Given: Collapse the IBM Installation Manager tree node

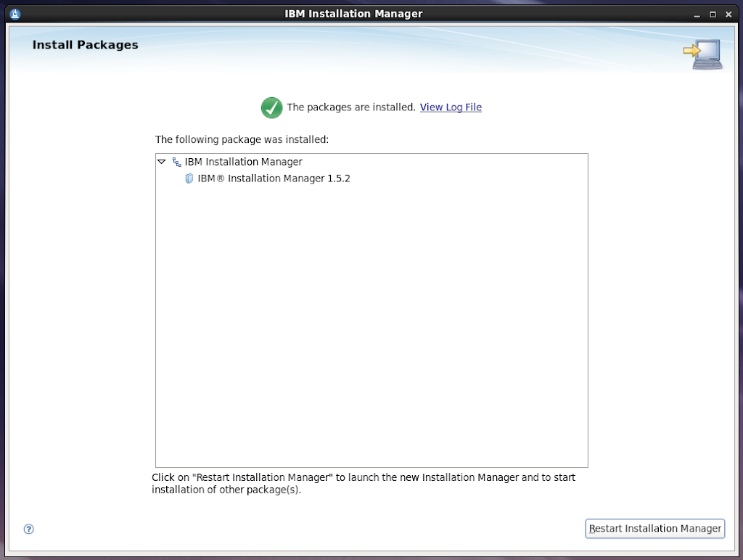Looking at the screenshot, I should pos(162,162).
